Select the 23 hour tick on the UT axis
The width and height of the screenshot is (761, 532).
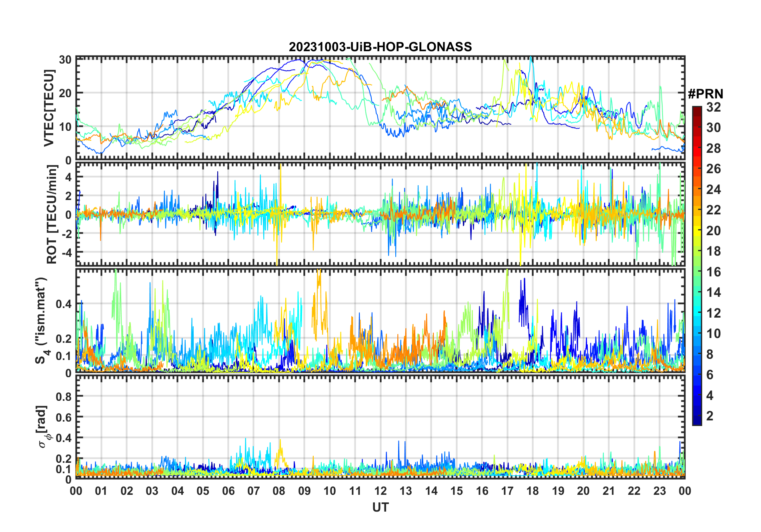tap(659, 491)
